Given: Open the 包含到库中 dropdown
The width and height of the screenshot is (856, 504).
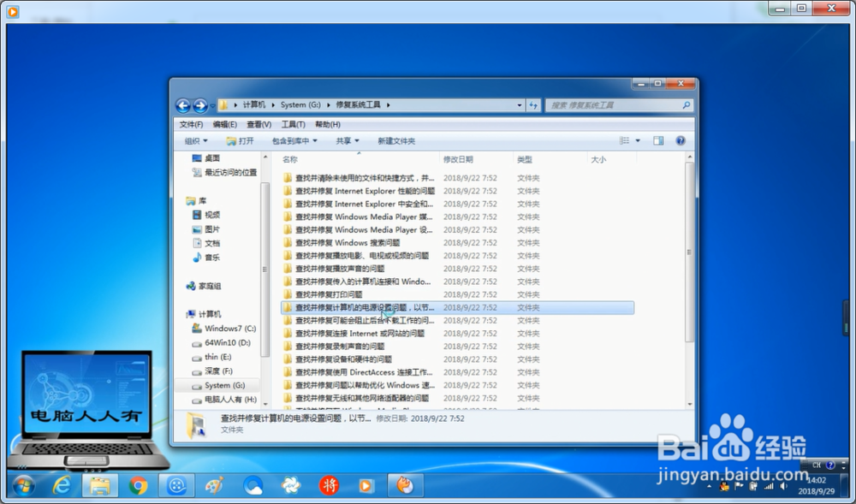Looking at the screenshot, I should pyautogui.click(x=294, y=140).
